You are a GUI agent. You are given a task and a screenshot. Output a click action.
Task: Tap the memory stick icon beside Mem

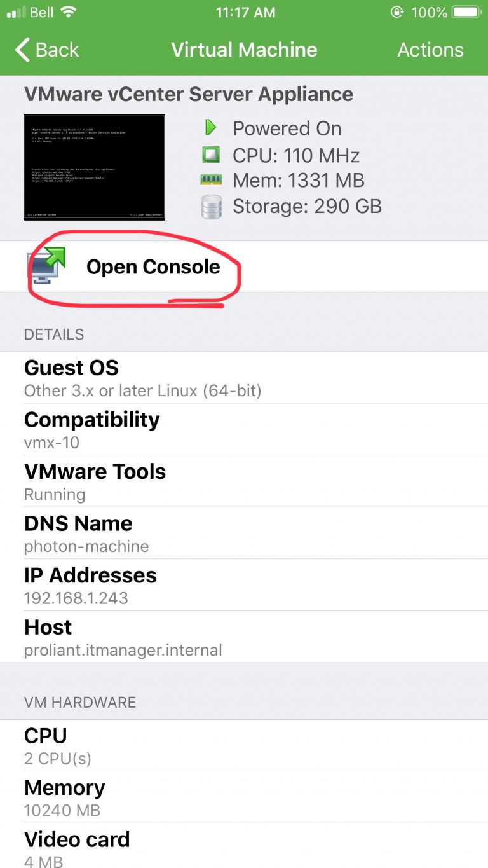tap(212, 180)
